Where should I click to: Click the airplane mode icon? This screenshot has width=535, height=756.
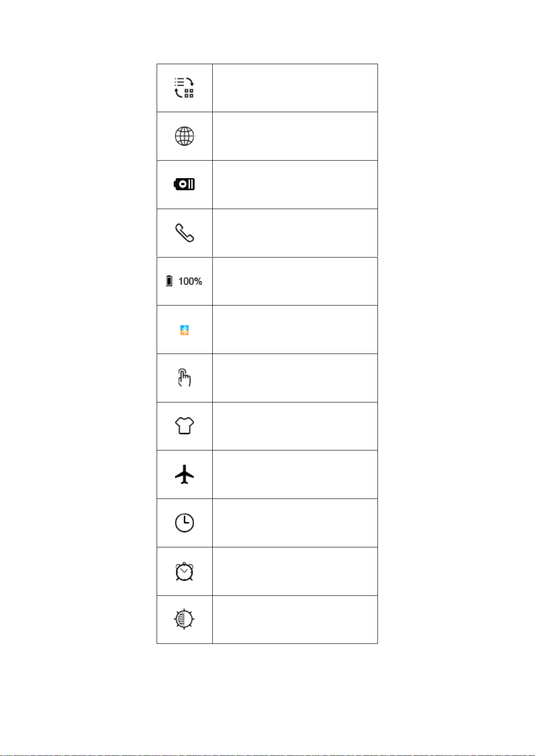184,475
